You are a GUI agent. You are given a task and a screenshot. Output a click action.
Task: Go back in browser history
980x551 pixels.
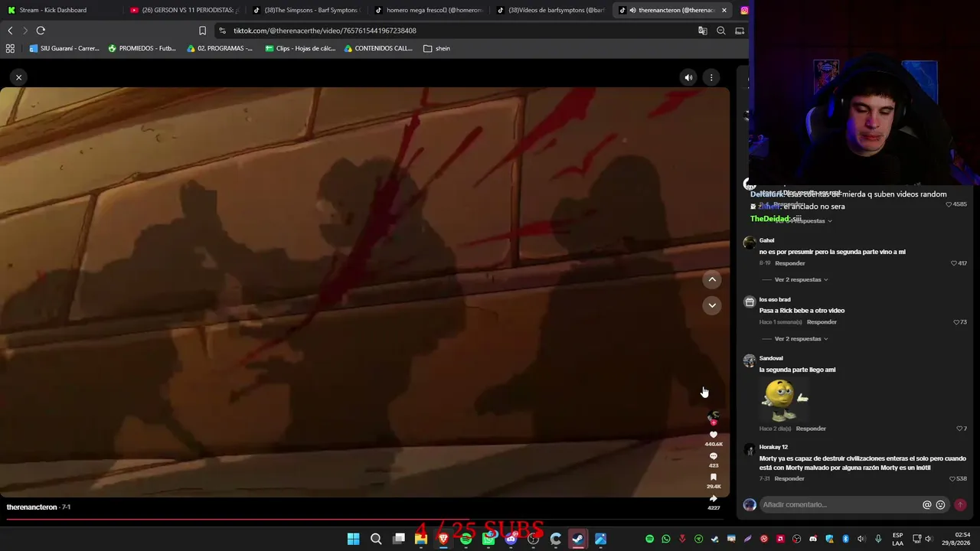tap(10, 31)
